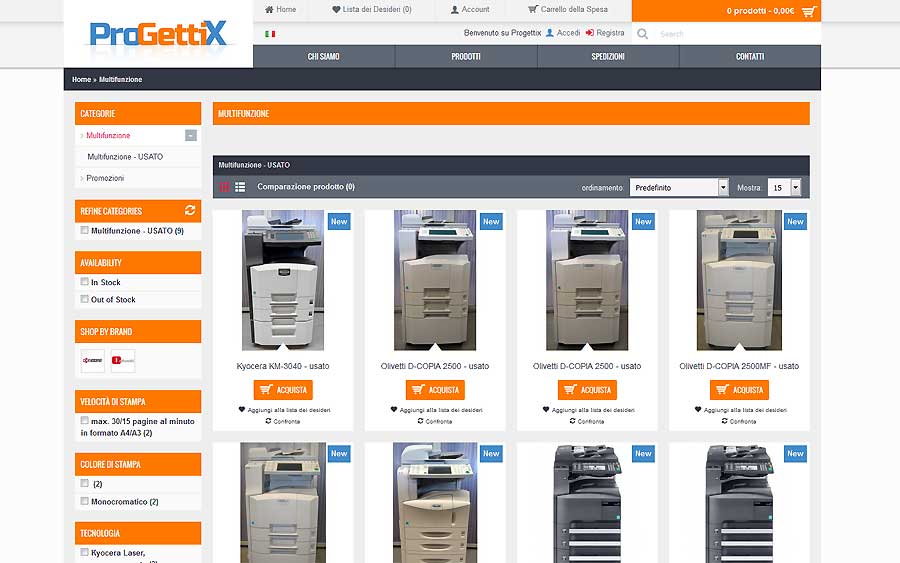Check Kyocera Laser technology filter

pos(84,552)
